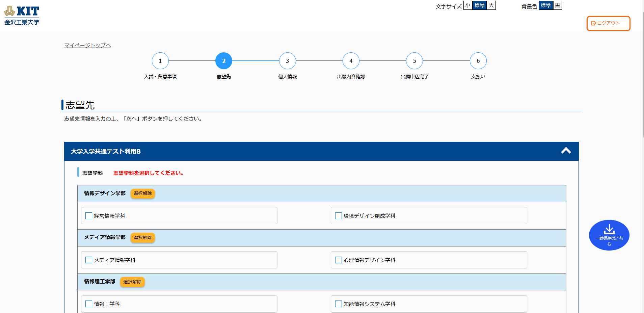Viewport: 644px width, 313px height.
Task: Select 標準 background color
Action: [546, 5]
